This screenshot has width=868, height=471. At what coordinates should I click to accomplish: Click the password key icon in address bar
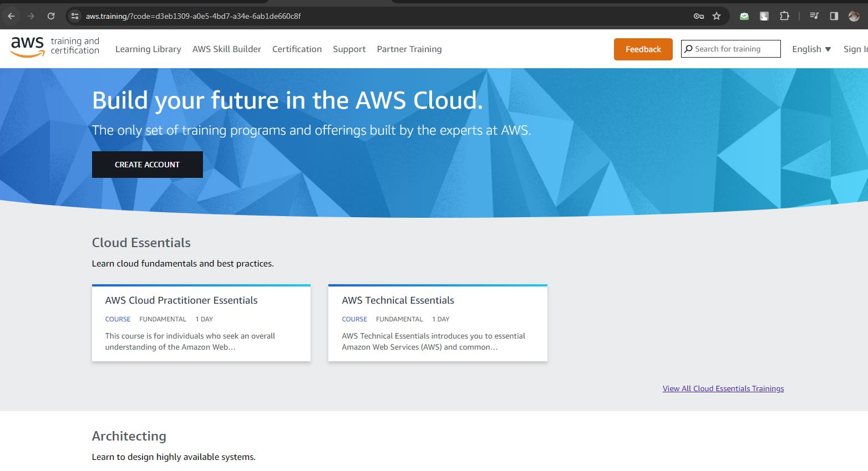pos(699,16)
